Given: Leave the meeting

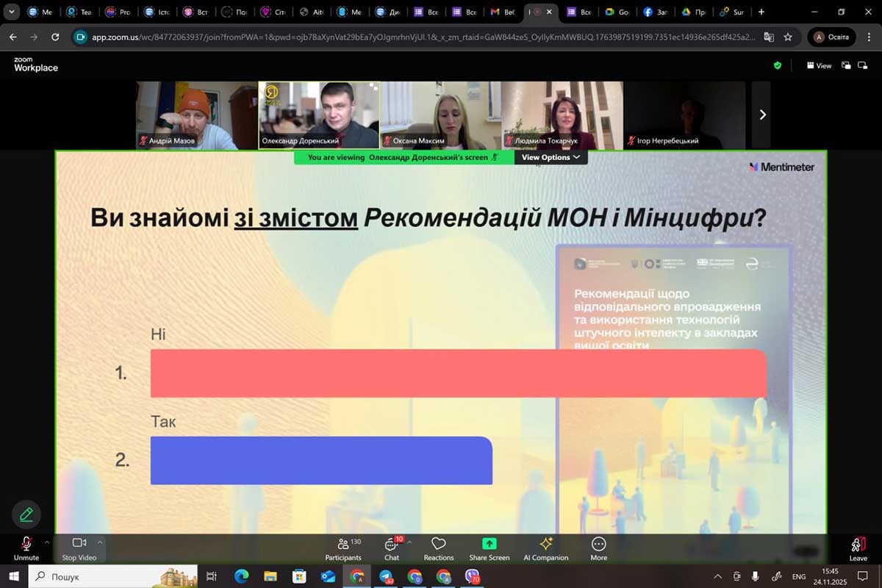Looking at the screenshot, I should point(858,548).
